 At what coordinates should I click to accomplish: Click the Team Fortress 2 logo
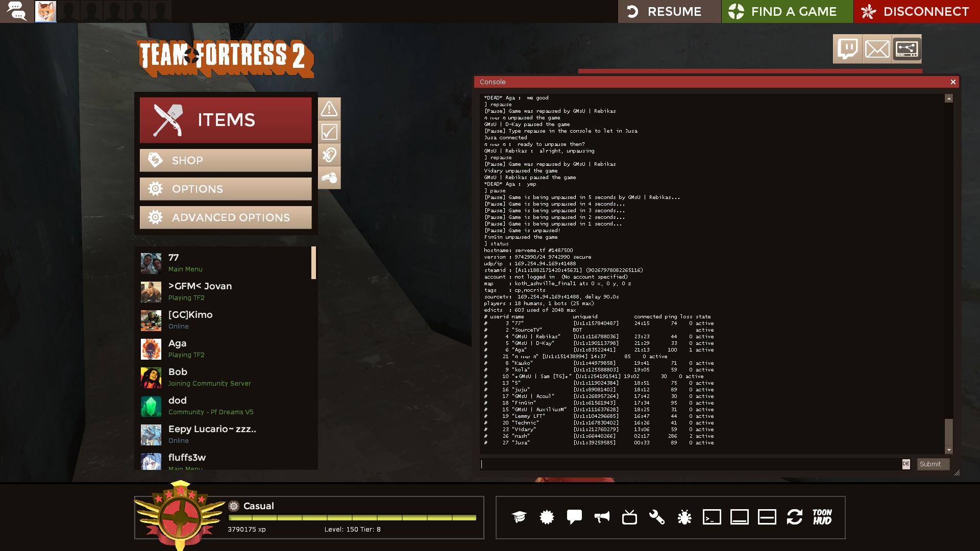pyautogui.click(x=225, y=58)
